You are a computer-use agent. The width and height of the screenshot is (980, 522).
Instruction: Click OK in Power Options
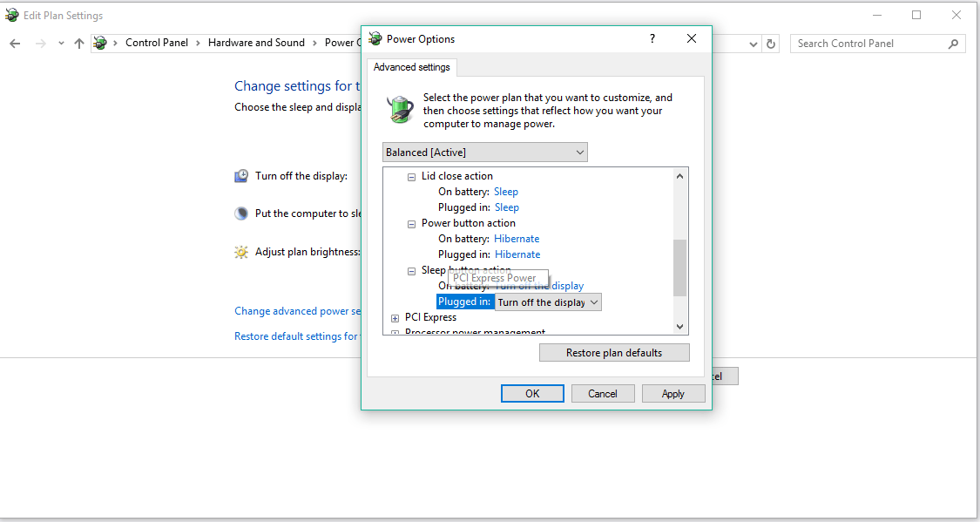point(532,393)
